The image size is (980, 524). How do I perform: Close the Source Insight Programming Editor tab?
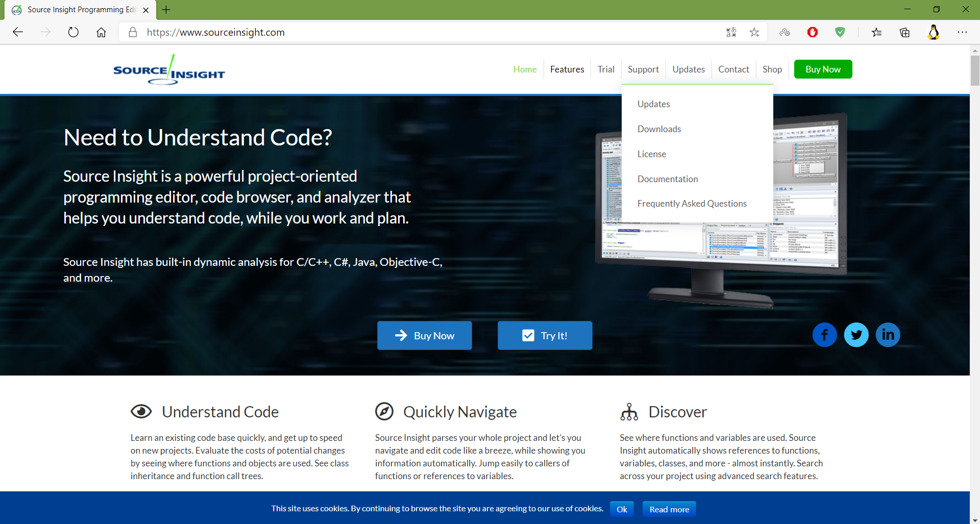coord(146,10)
